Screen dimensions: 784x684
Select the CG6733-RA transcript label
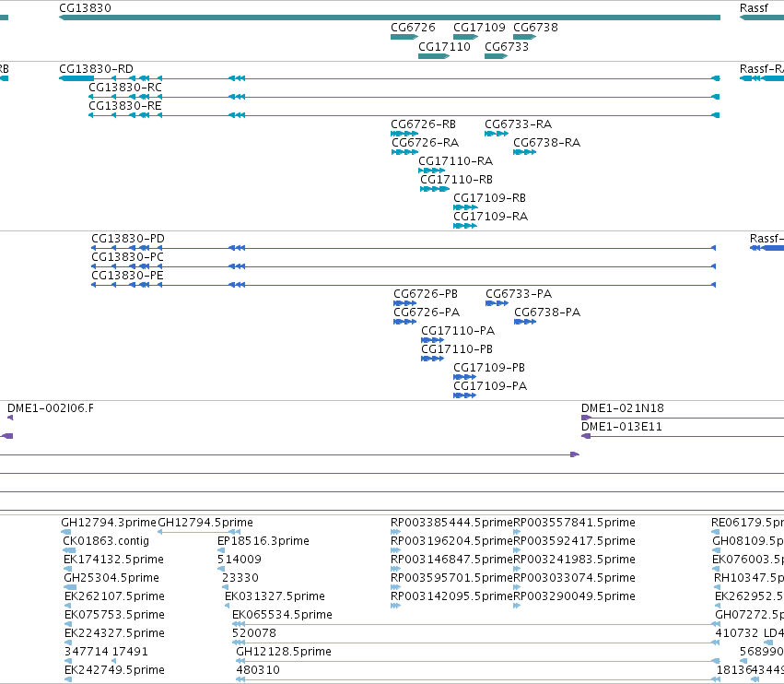pos(518,124)
